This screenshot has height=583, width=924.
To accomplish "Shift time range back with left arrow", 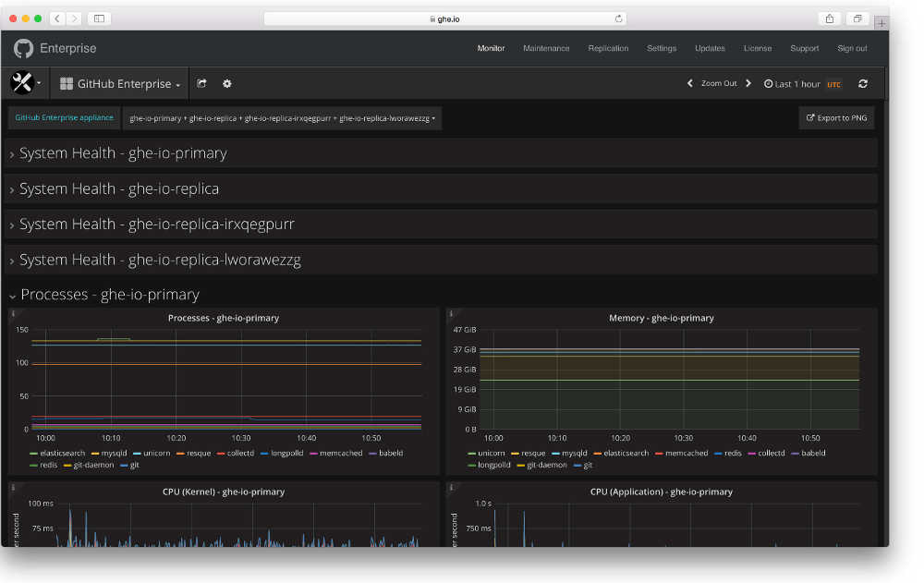I will pyautogui.click(x=690, y=83).
